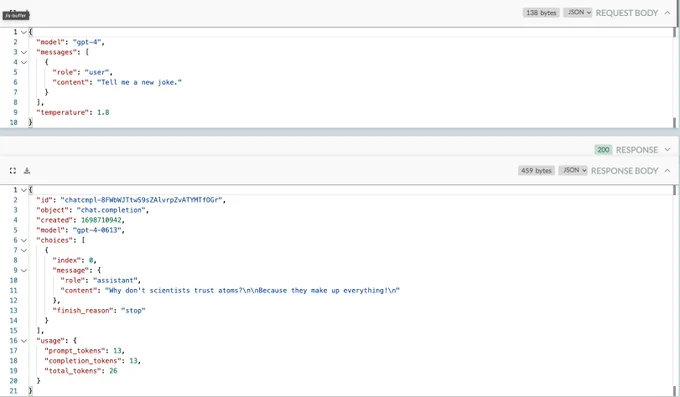Click the 138 bytes size badge
Image resolution: width=680 pixels, height=397 pixels.
[x=541, y=13]
